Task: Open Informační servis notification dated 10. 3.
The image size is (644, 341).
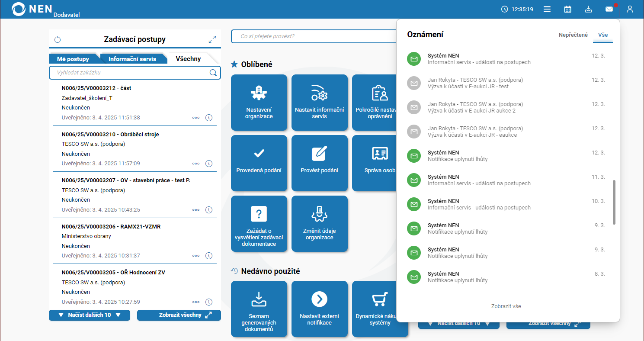Action: pos(506,204)
